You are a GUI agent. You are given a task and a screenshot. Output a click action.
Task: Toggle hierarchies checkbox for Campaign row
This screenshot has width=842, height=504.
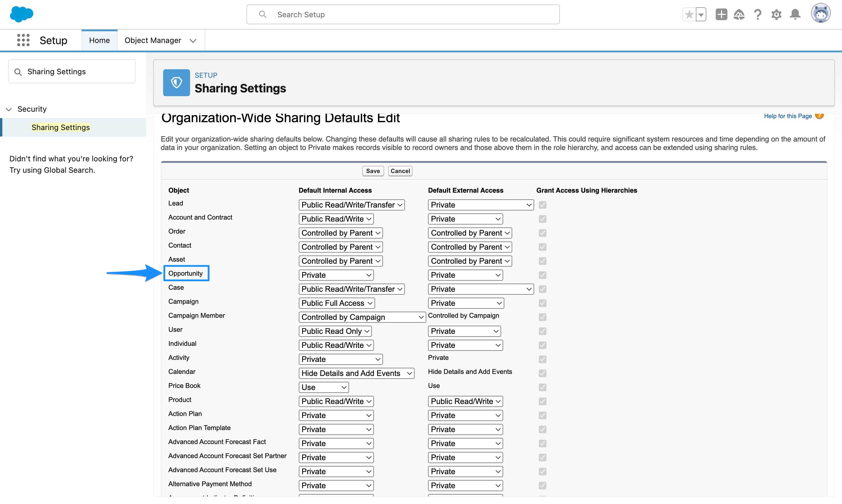click(x=542, y=303)
